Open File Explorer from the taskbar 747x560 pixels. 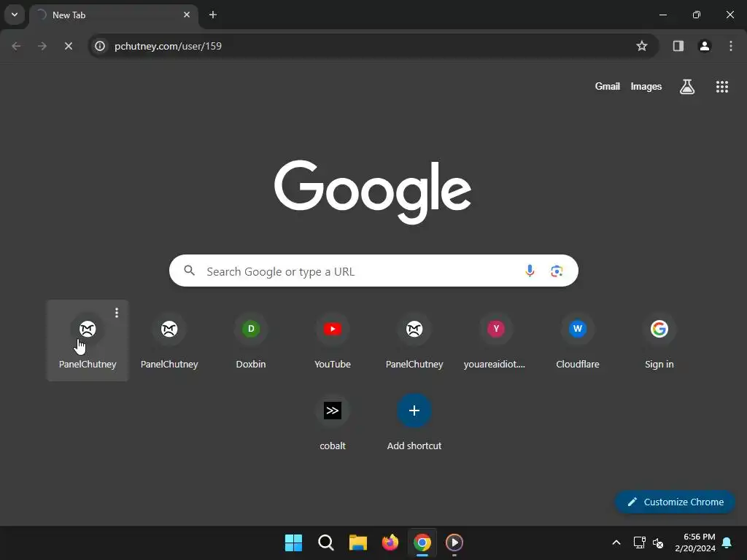(x=357, y=542)
